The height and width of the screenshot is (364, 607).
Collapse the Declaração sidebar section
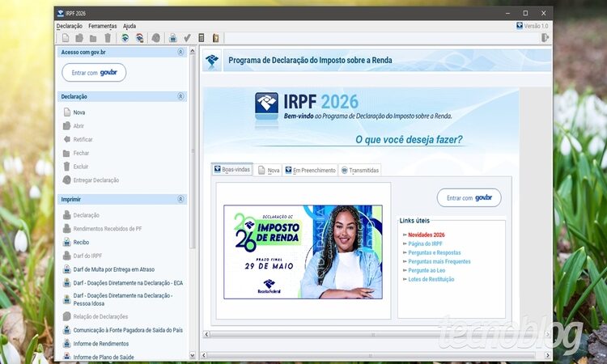(x=180, y=96)
